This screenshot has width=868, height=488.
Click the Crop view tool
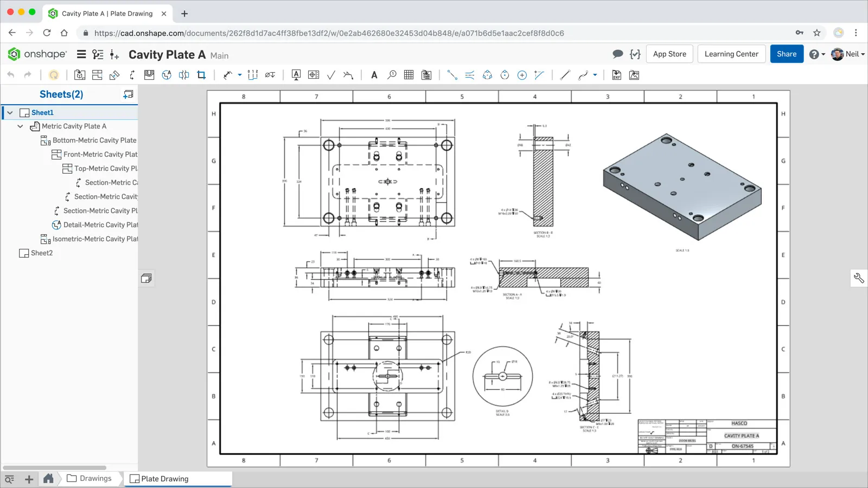[x=201, y=75]
